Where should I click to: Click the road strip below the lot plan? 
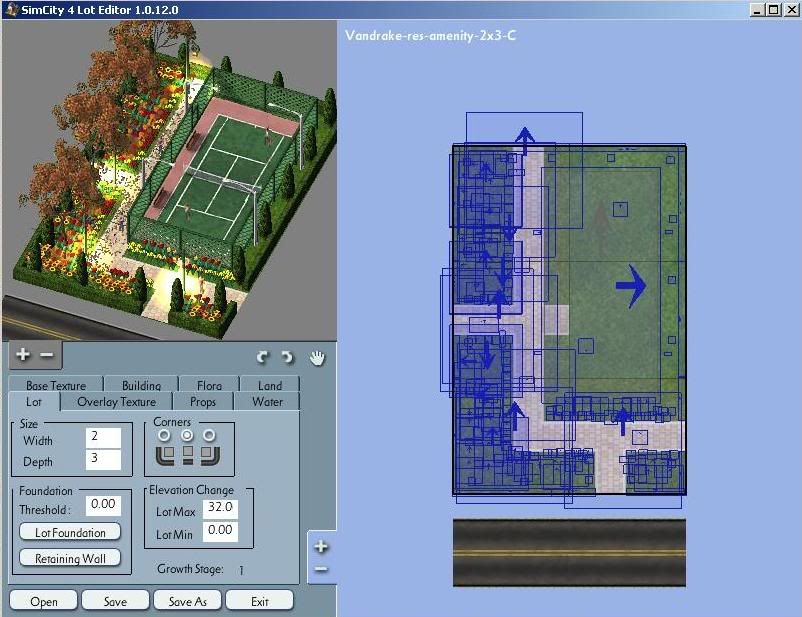[569, 553]
